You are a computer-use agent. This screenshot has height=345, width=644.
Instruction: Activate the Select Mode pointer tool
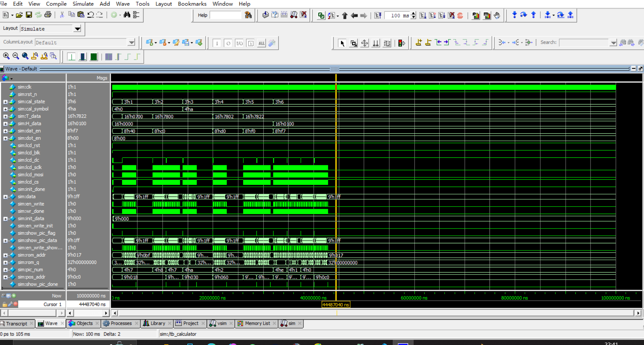tap(342, 43)
